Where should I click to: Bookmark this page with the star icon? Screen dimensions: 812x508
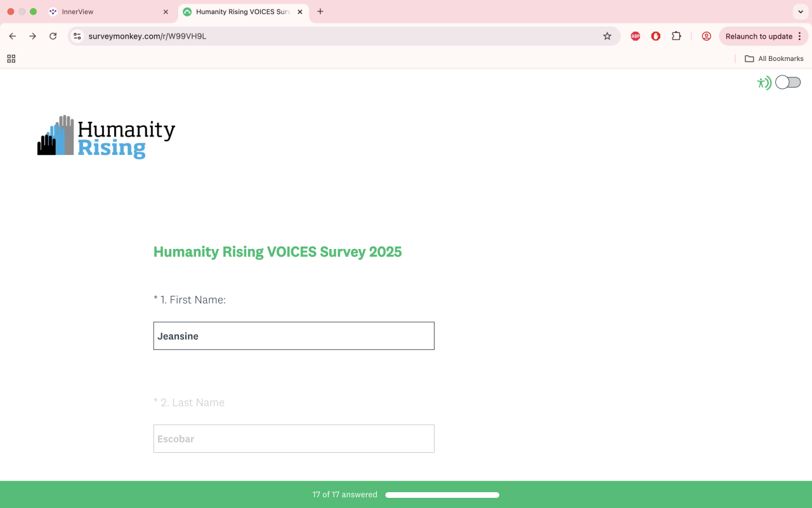pyautogui.click(x=607, y=36)
